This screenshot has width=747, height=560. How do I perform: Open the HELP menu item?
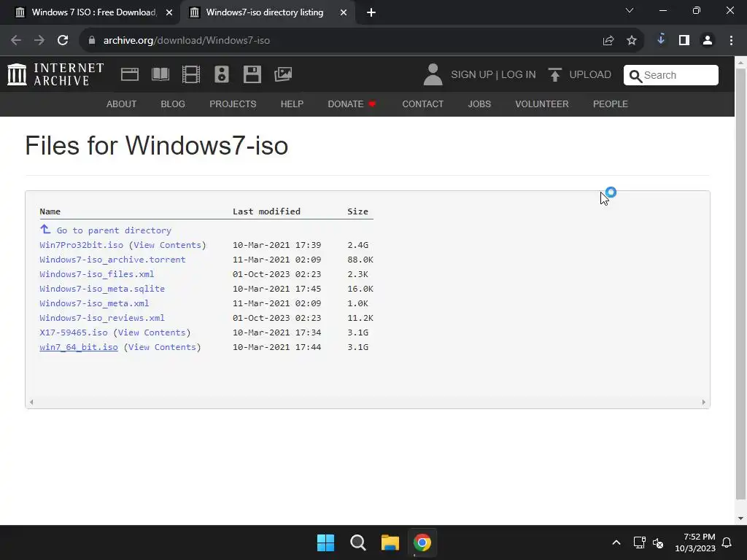click(292, 104)
